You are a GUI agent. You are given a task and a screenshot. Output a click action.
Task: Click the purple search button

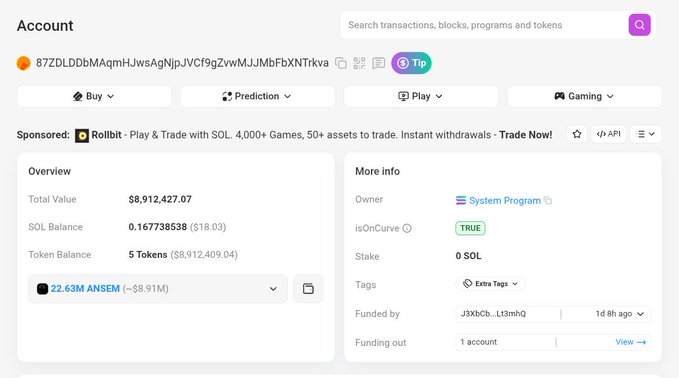tap(639, 25)
